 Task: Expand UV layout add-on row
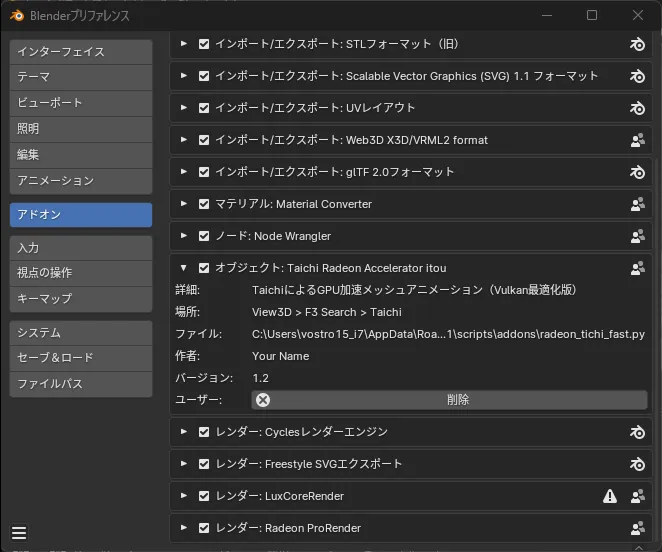click(x=184, y=108)
